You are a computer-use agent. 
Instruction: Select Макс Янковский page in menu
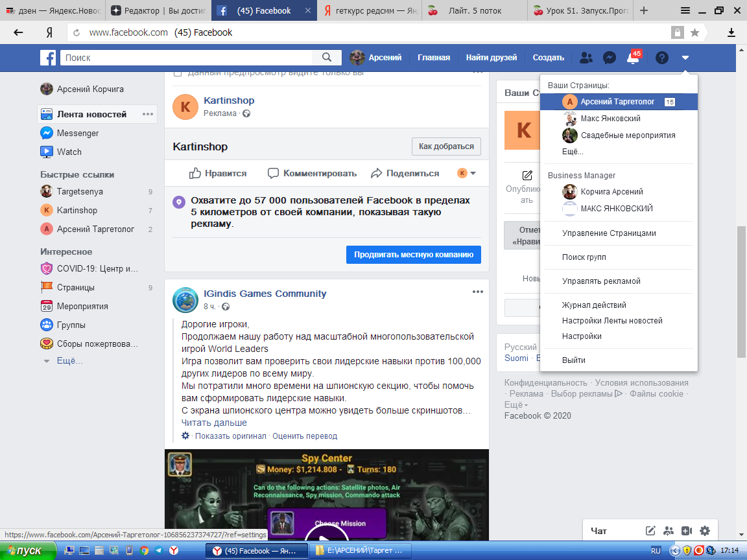(619, 119)
